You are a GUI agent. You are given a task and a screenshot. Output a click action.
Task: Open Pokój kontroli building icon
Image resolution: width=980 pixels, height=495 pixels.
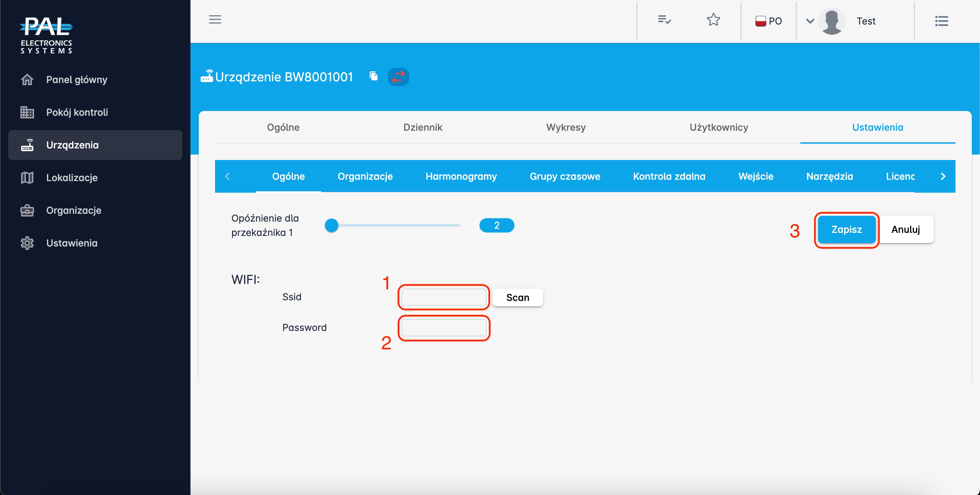[x=27, y=112]
